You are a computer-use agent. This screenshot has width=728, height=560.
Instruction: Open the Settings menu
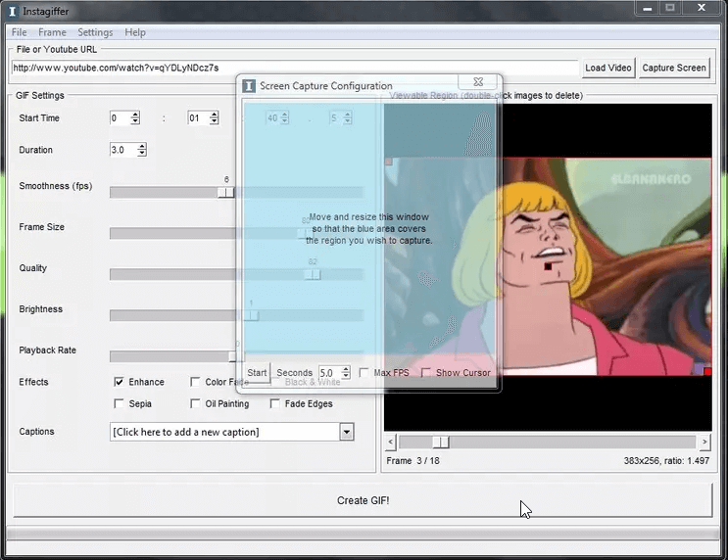point(95,32)
